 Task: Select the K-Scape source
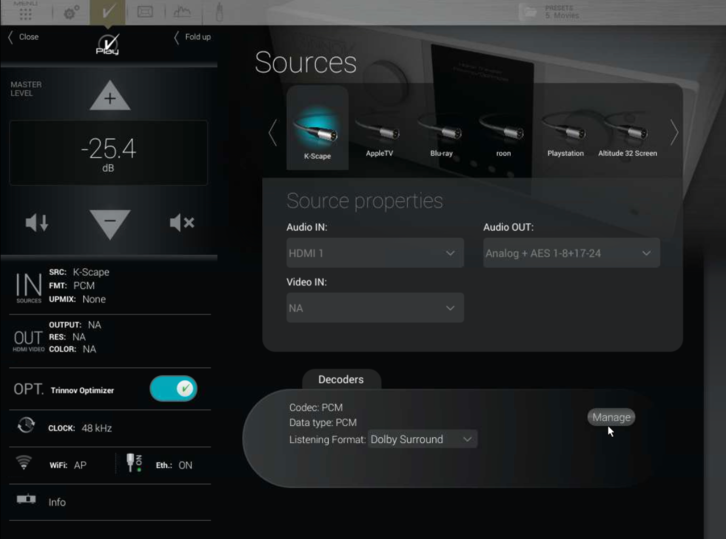pyautogui.click(x=317, y=128)
